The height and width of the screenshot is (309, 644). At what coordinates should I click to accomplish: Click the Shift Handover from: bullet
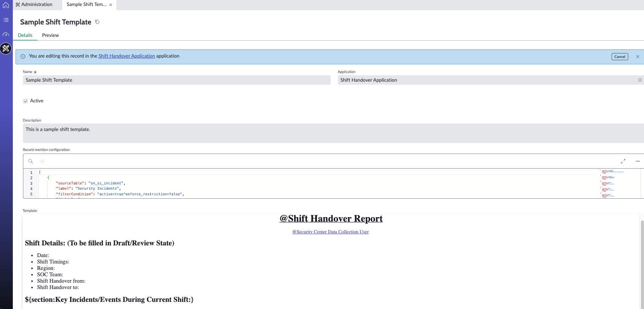coord(61,281)
